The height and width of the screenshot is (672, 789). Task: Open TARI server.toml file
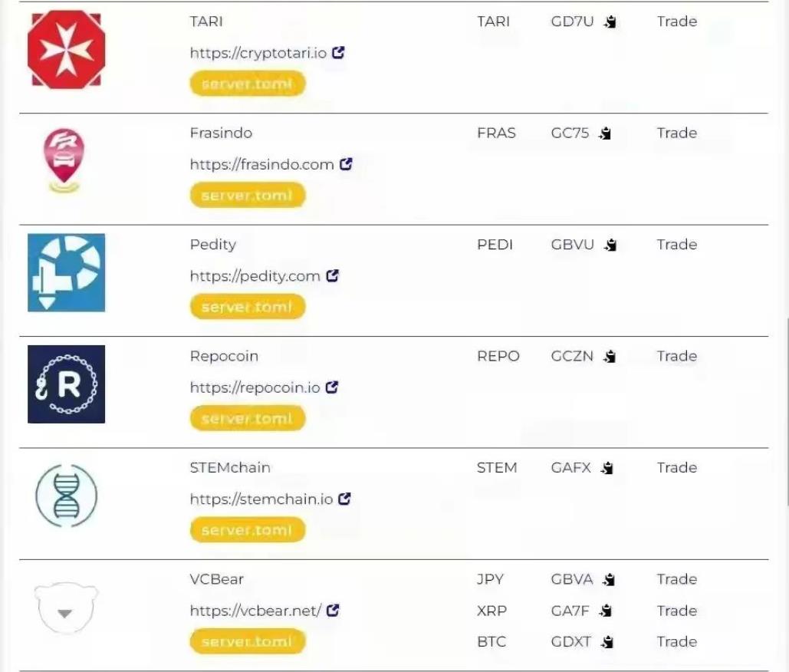click(248, 84)
